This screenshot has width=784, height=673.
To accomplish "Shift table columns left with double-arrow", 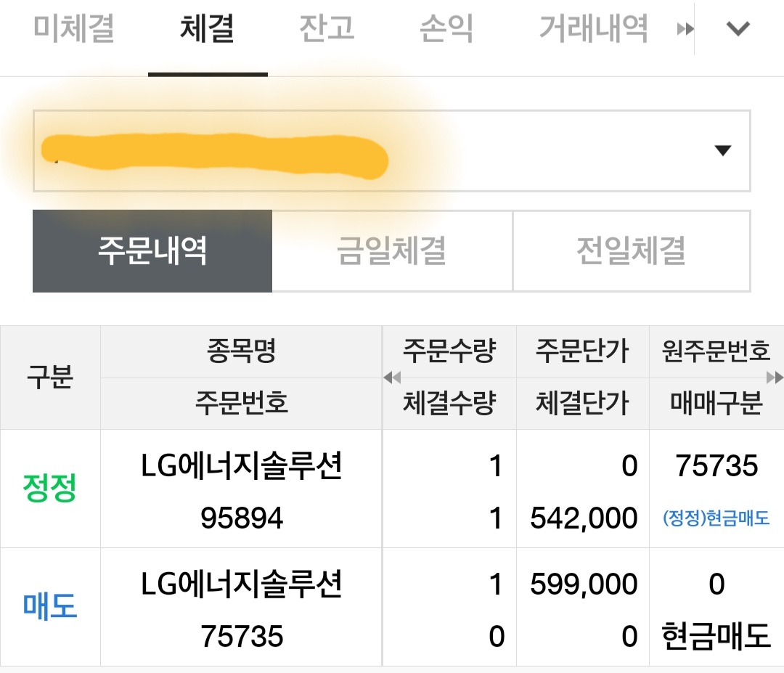I will click(393, 378).
